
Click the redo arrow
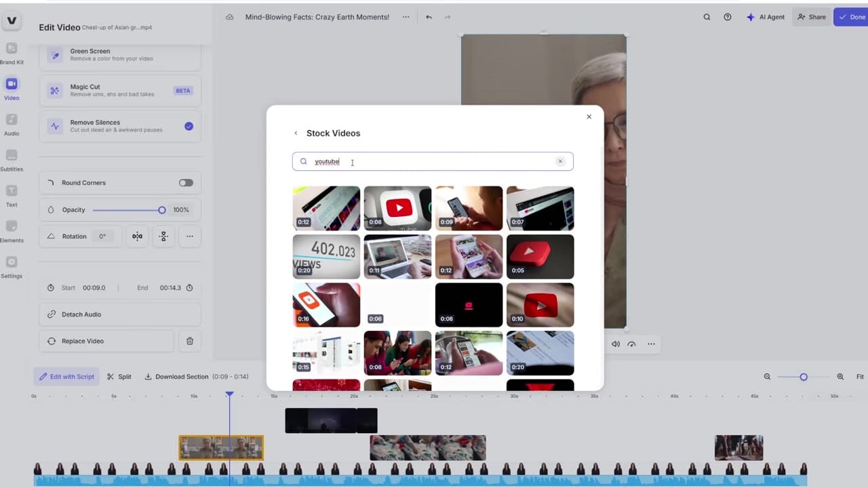pyautogui.click(x=448, y=17)
